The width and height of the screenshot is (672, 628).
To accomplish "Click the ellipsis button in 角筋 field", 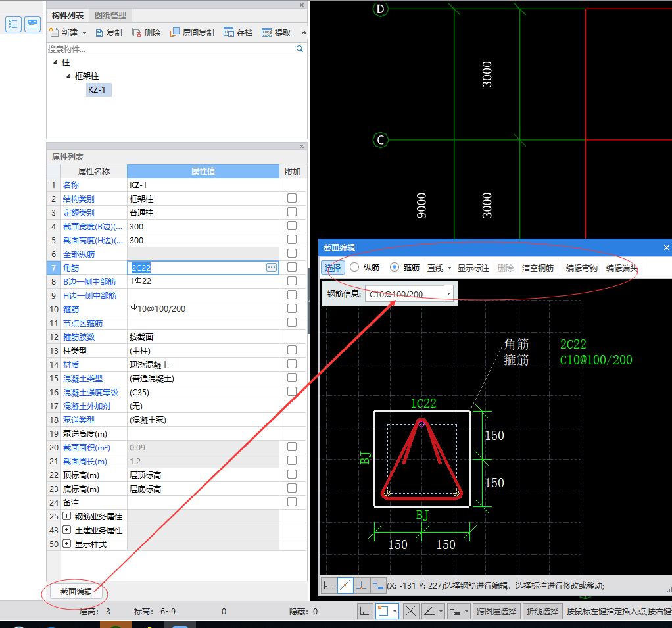I will point(272,268).
